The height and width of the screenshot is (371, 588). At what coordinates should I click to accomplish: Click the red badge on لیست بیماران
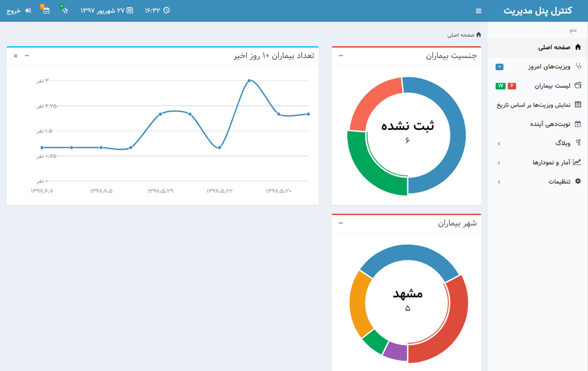coord(511,86)
